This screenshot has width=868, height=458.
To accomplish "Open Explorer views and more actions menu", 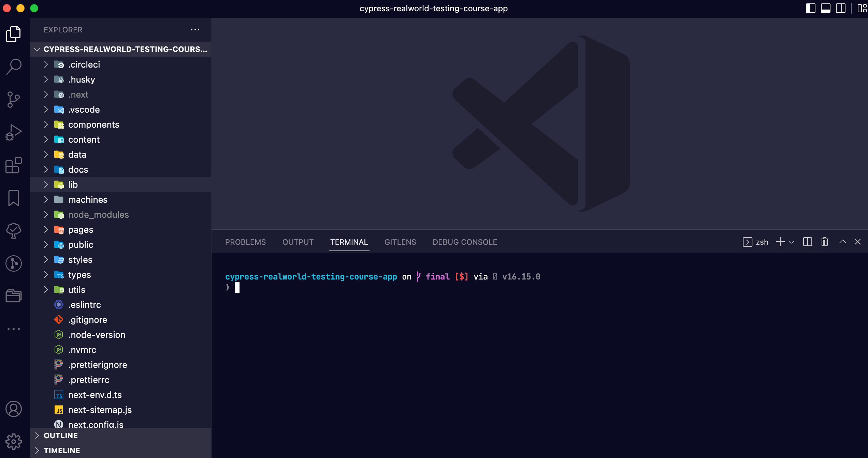I will (x=195, y=30).
